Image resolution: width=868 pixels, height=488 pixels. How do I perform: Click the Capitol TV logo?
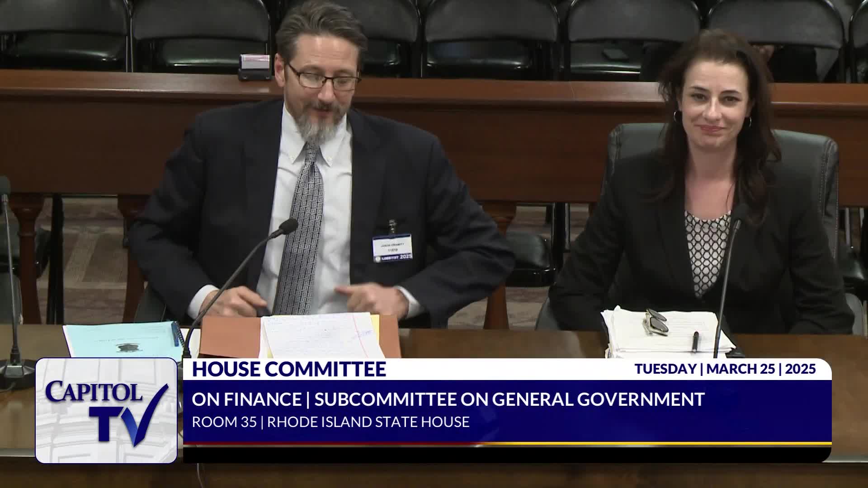click(x=106, y=410)
